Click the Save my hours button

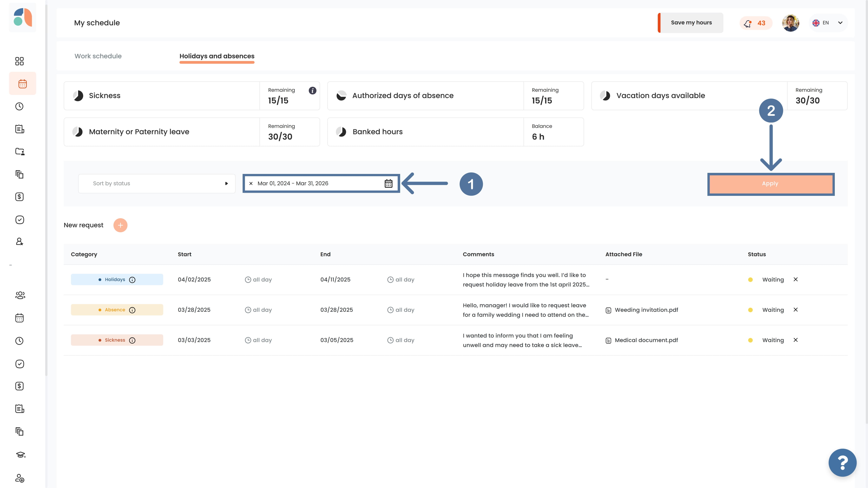point(690,23)
